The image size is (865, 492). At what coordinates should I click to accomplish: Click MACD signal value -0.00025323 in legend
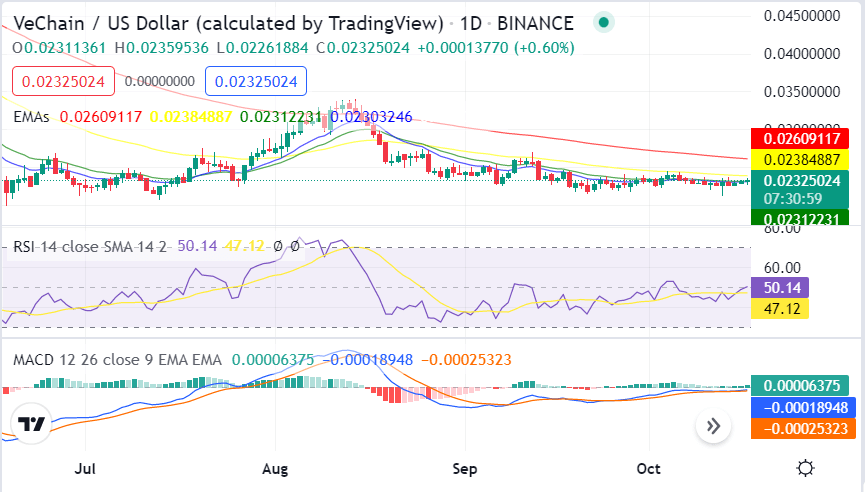(x=467, y=360)
